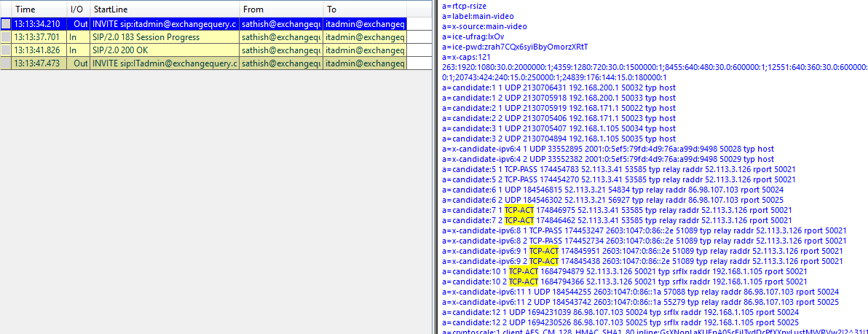Click x-candidate-ipv6:8 1 TCP-PASS line

(644, 230)
